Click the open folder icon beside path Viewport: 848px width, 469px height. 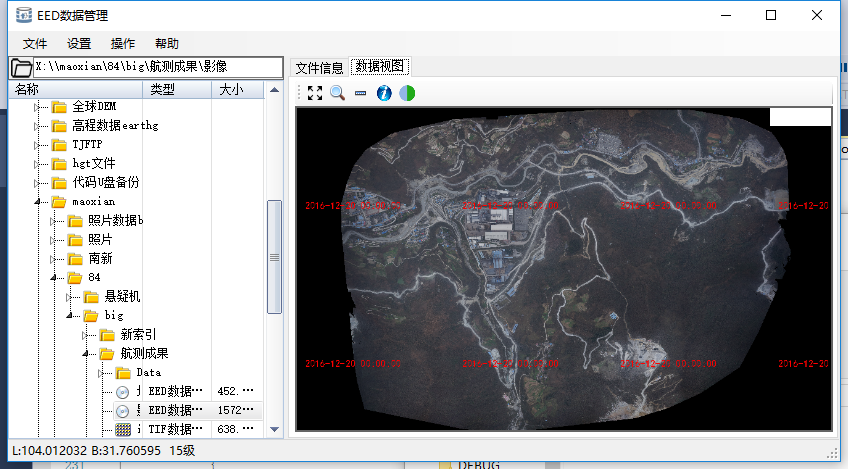coord(20,68)
